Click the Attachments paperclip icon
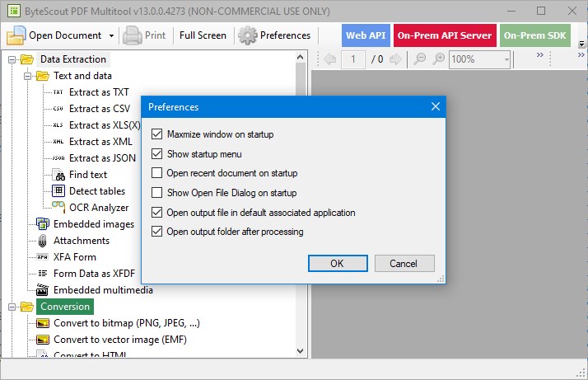This screenshot has width=588, height=380. [x=42, y=241]
